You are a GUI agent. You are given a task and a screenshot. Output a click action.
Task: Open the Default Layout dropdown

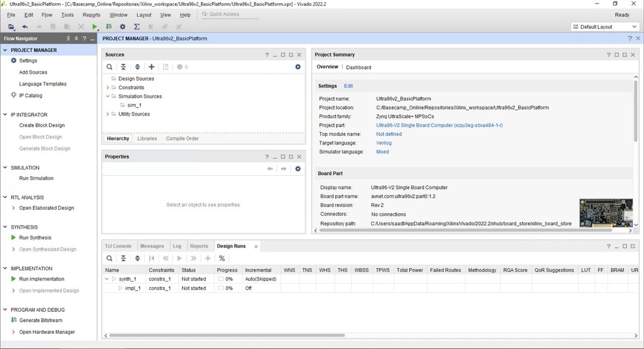pos(605,27)
